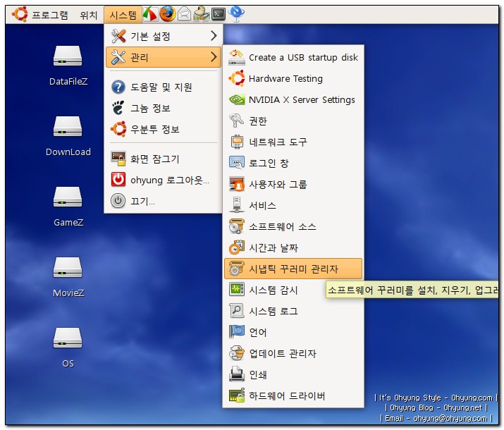Open 우분투 정보 about Ubuntu
This screenshot has width=504, height=430.
pos(164,130)
